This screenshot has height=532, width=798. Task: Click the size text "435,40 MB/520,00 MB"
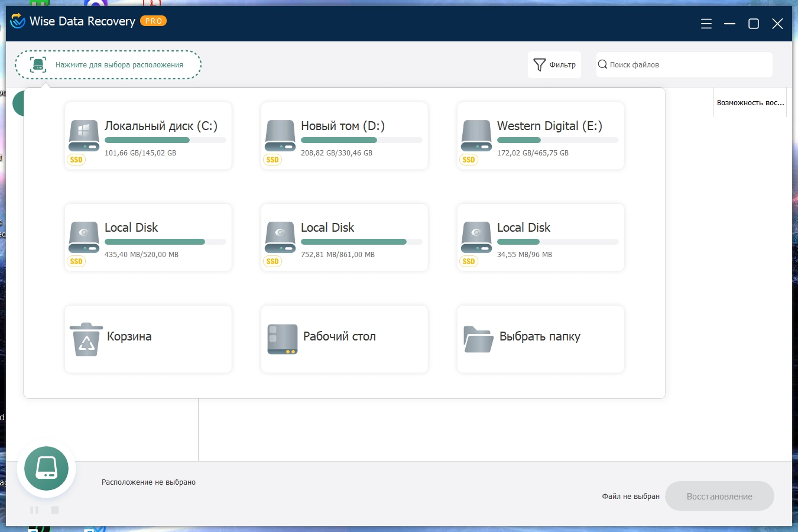pos(141,255)
